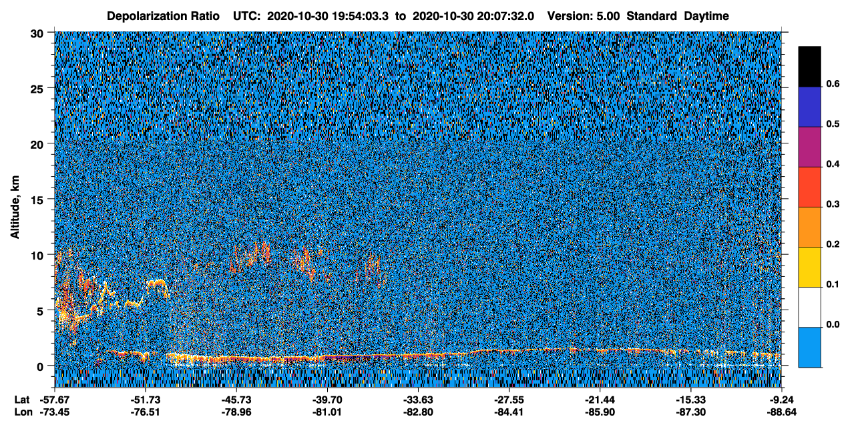Click the colorbar label "0.1"
This screenshot has width=868, height=445.
[832, 284]
